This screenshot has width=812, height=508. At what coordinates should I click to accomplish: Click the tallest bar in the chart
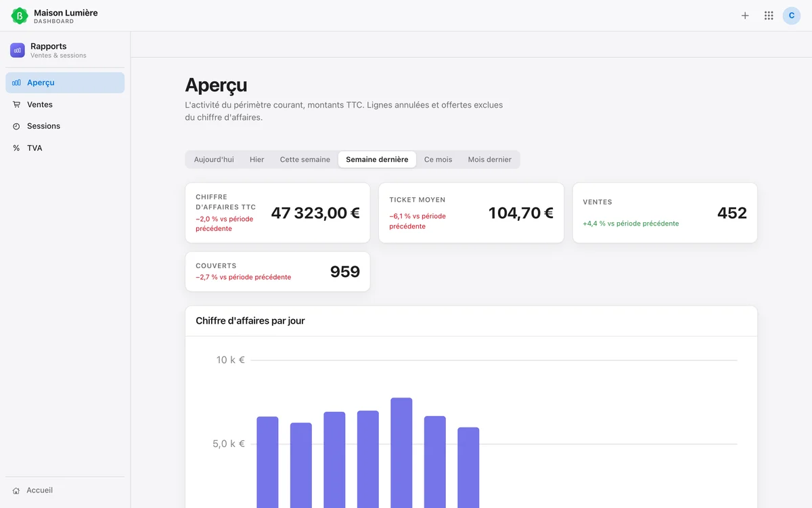point(401,452)
